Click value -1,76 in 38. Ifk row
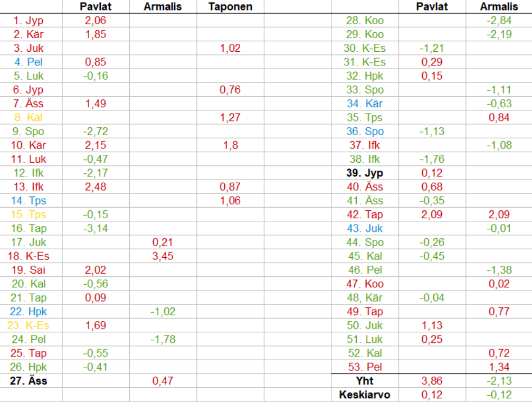The image size is (532, 402). pos(431,159)
